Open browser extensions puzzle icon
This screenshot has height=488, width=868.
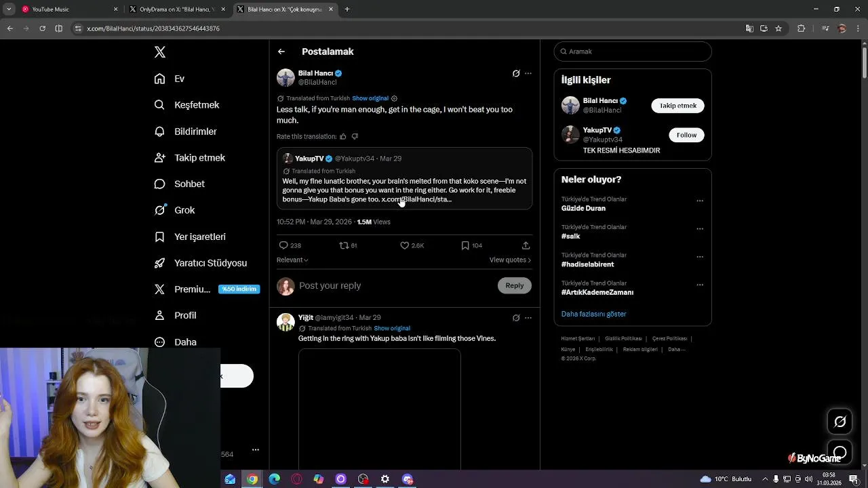click(801, 28)
